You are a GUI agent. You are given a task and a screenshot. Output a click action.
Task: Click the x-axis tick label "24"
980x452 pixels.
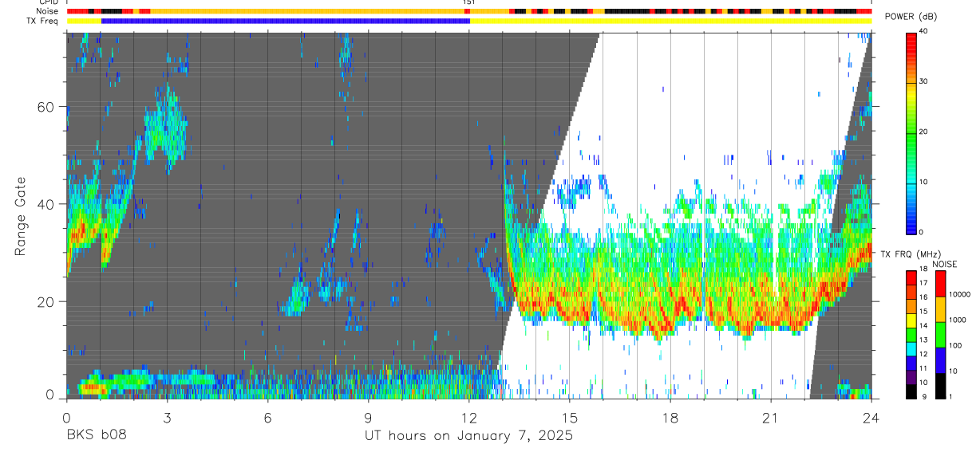click(x=871, y=418)
